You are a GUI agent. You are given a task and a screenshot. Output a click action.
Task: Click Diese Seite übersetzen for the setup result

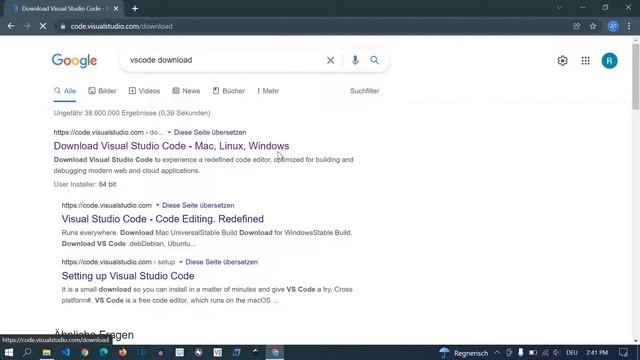[221, 262]
